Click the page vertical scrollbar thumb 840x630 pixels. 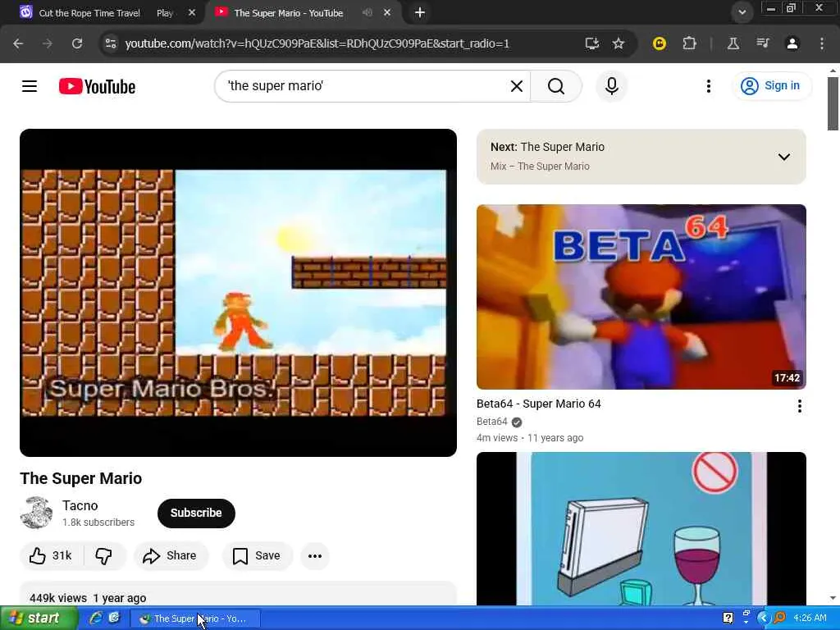tap(833, 103)
